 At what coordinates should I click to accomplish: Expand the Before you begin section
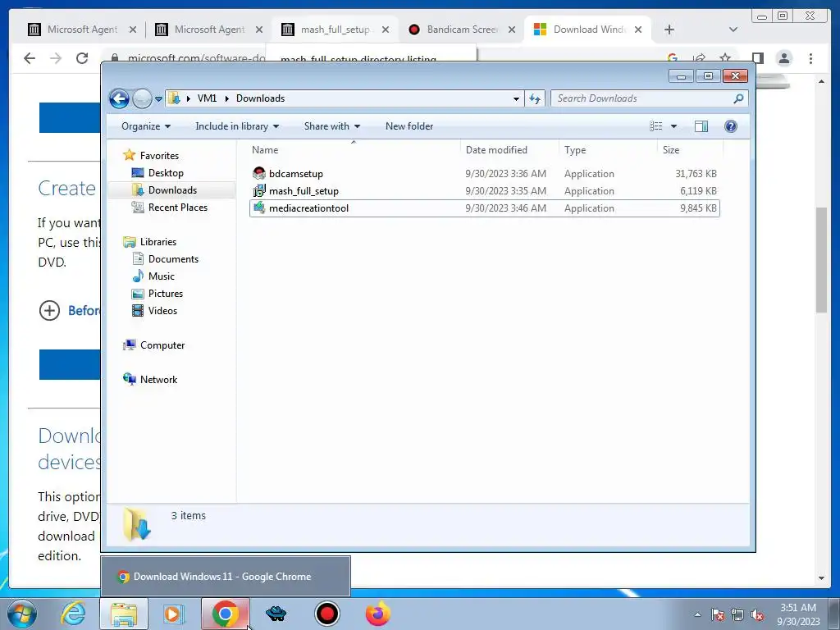tap(49, 310)
